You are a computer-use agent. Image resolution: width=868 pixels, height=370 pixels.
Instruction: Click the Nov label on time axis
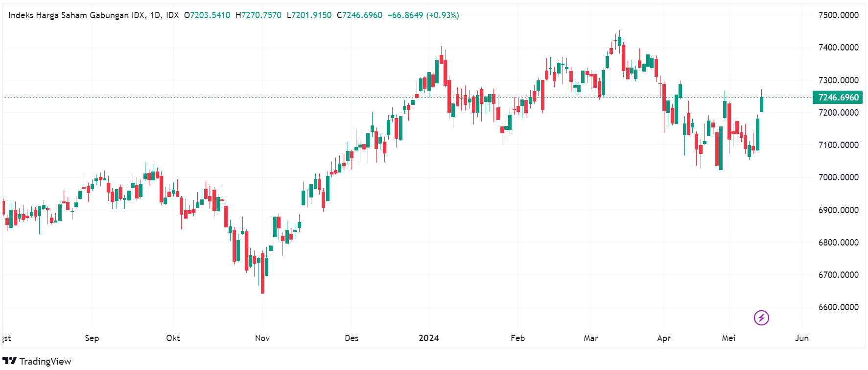262,338
